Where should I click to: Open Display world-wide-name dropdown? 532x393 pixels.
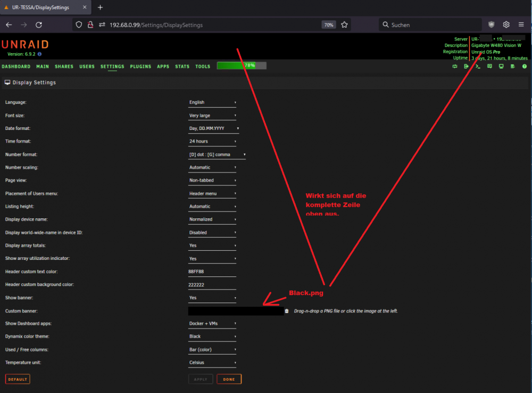[212, 233]
